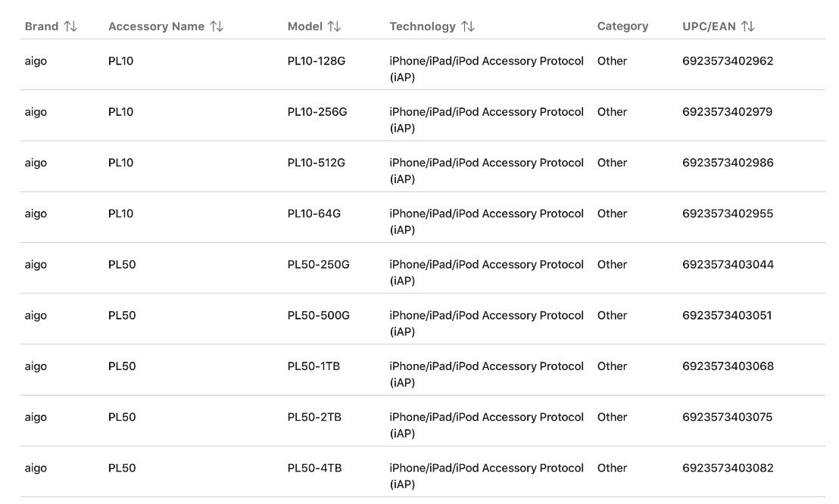This screenshot has height=504, width=839.
Task: Select UPC 6923573403082 in last row
Action: click(x=728, y=468)
